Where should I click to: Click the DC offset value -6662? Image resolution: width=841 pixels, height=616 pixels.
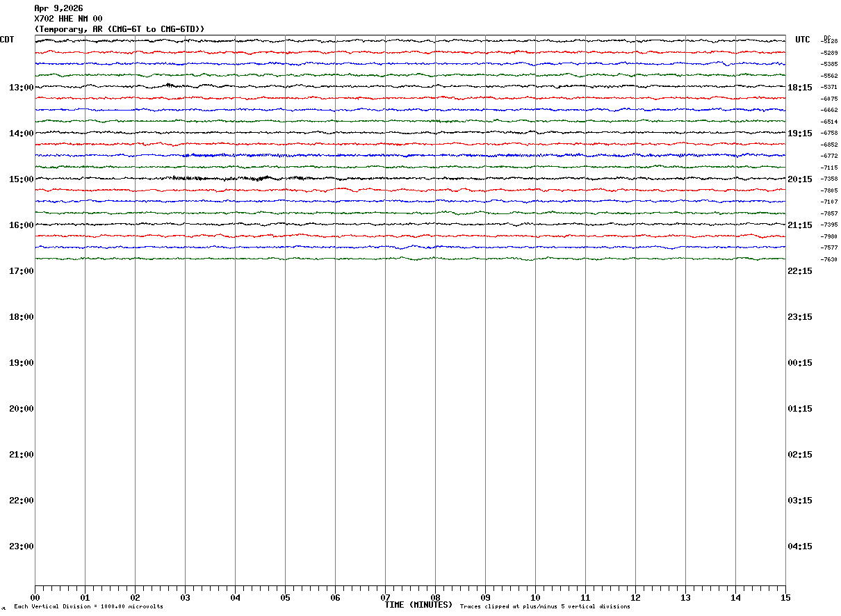[x=829, y=110]
